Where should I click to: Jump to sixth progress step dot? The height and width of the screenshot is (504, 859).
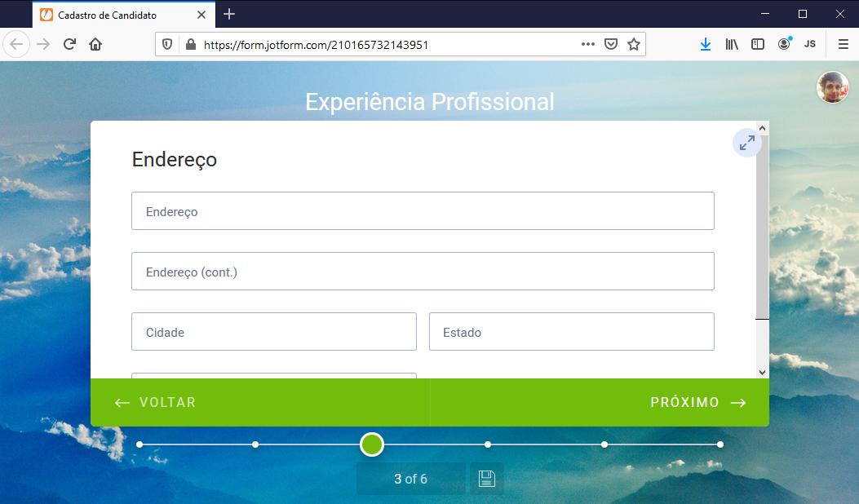(x=720, y=444)
